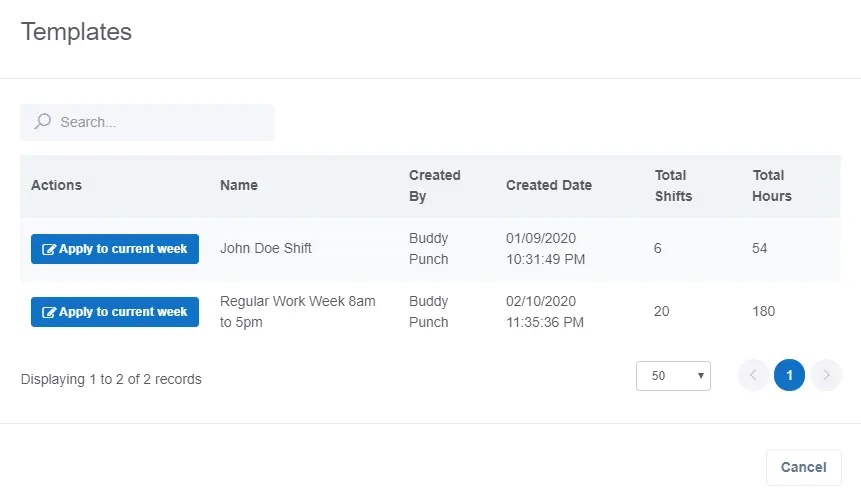Select the John Doe Shift template name
Image resolution: width=861 pixels, height=504 pixels.
tap(266, 248)
